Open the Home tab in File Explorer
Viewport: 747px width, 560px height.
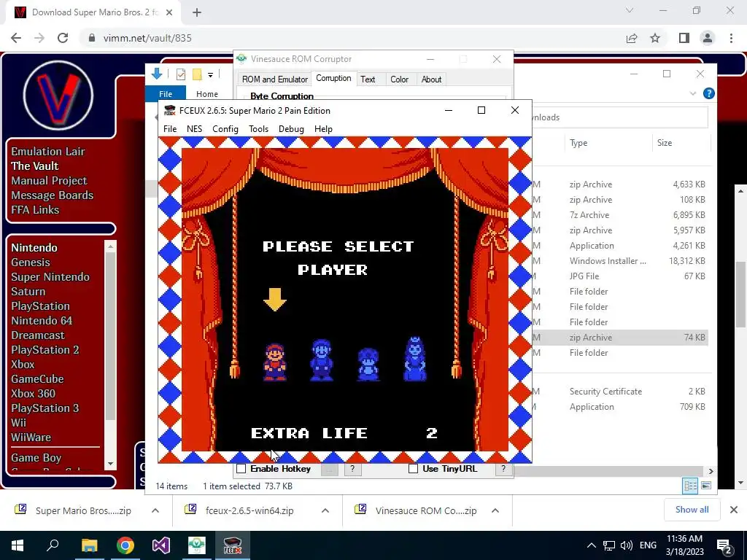[206, 94]
